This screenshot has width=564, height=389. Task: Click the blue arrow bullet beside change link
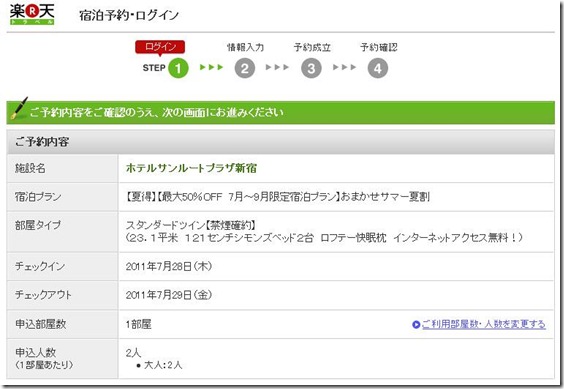pyautogui.click(x=416, y=325)
